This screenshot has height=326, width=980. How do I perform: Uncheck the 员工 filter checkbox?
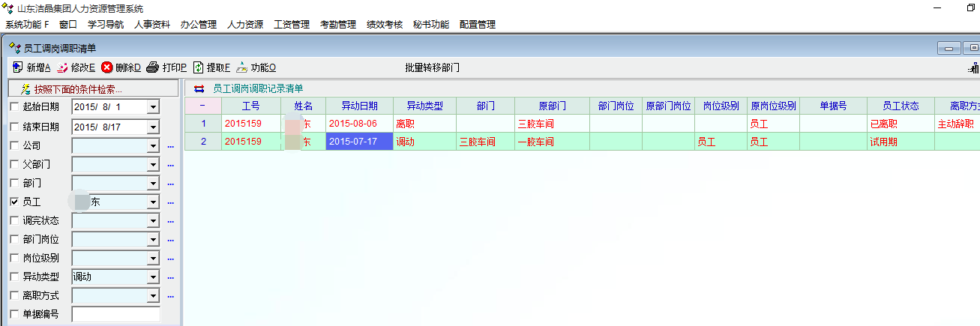(x=14, y=202)
